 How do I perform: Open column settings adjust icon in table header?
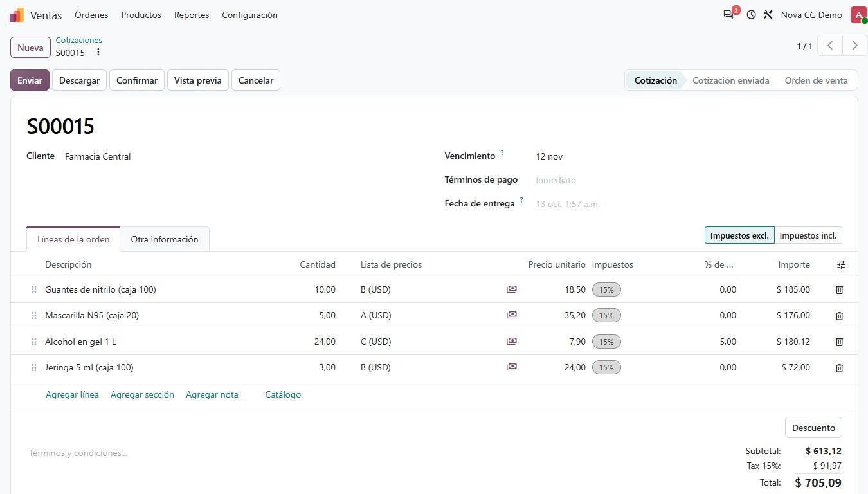point(841,264)
